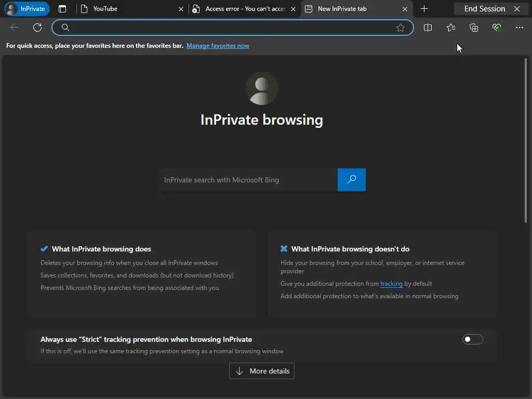532x399 pixels.
Task: Close the Access error tab
Action: (293, 9)
